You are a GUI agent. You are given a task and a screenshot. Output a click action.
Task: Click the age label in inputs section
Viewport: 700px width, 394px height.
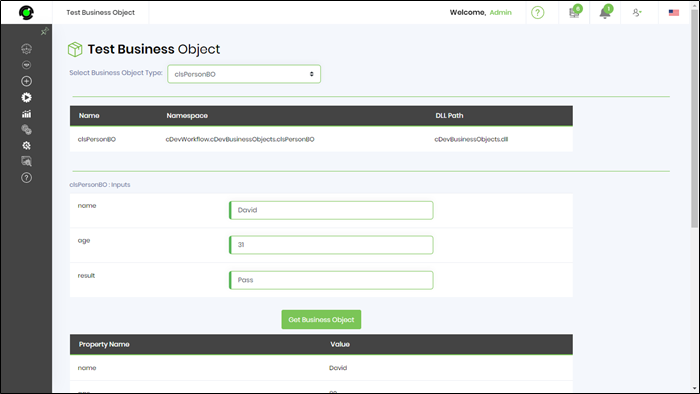[x=84, y=241]
